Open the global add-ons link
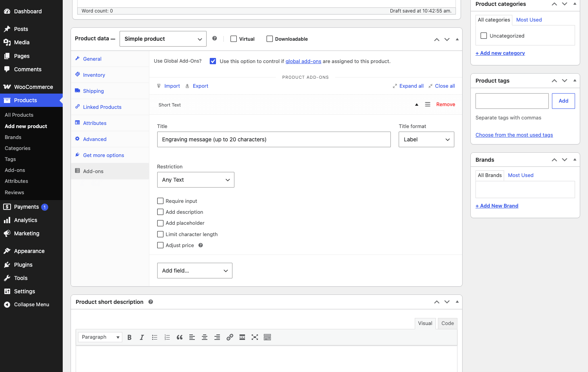This screenshot has width=588, height=372. pos(303,61)
